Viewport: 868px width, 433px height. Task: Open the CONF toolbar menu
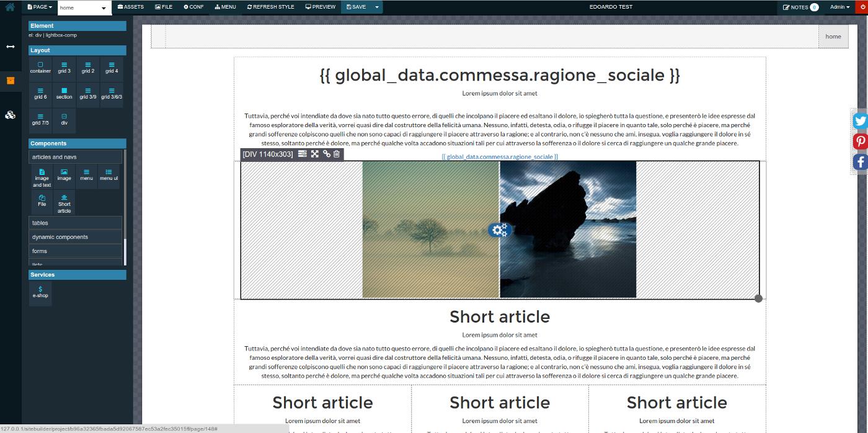tap(193, 7)
